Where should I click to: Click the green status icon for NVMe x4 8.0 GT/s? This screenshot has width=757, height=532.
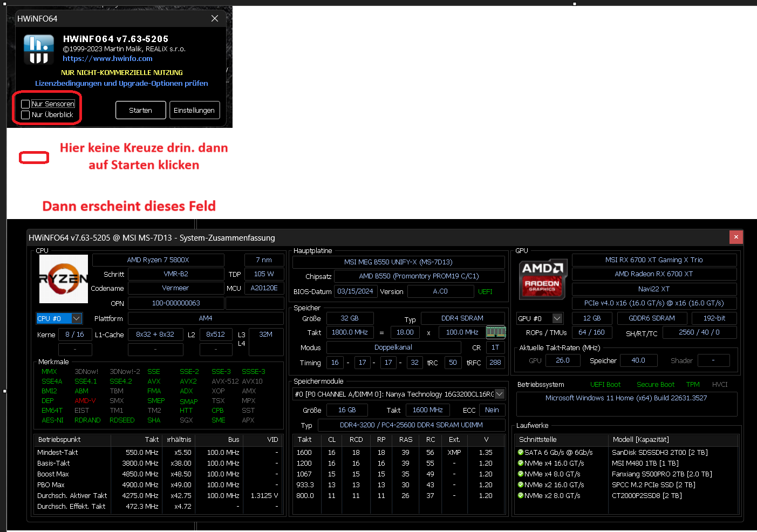[x=521, y=474]
